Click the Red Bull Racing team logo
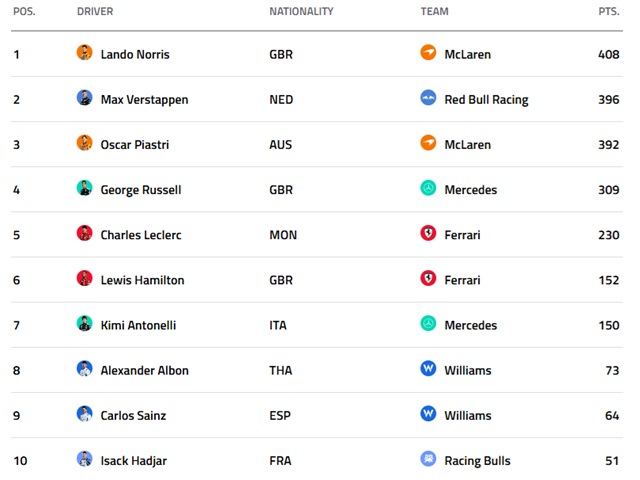 tap(428, 98)
